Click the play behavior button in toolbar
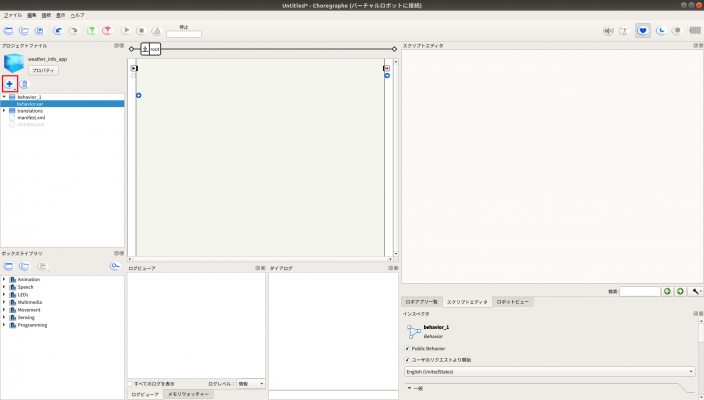Screen dimensions: 704x400 pos(126,30)
